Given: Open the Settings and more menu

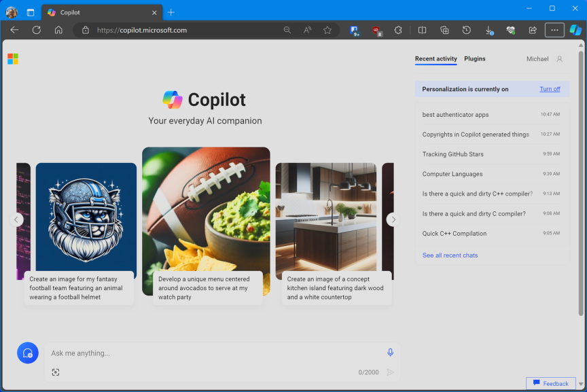Looking at the screenshot, I should coord(554,30).
